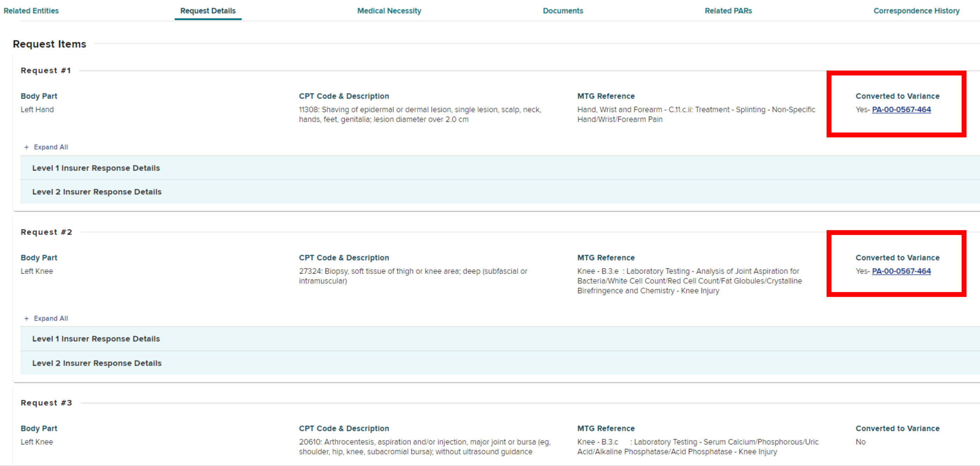Expand Request #1 Level 1 Insurer Response Details
Screen dimensions: 980x466
pos(96,168)
